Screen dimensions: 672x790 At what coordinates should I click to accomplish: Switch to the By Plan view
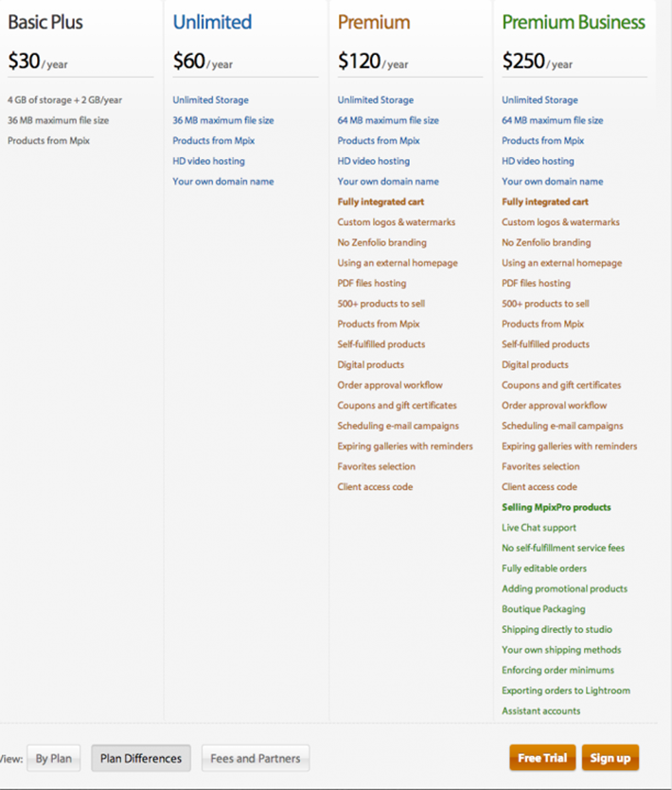[53, 758]
